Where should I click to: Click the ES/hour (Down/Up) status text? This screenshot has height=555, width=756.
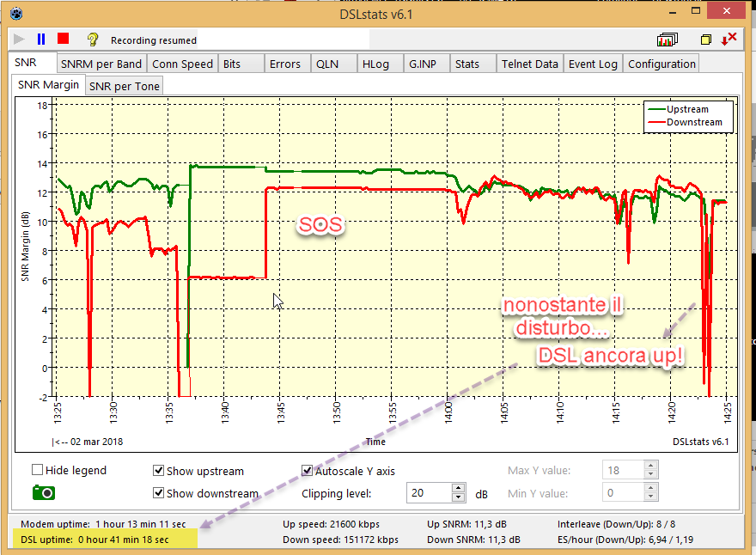pyautogui.click(x=625, y=540)
